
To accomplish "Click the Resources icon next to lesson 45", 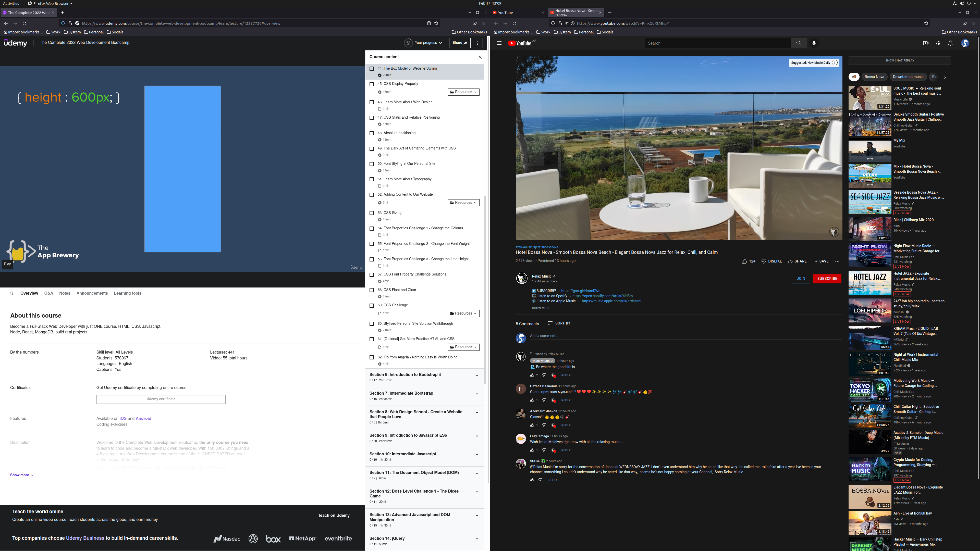I will [x=463, y=92].
